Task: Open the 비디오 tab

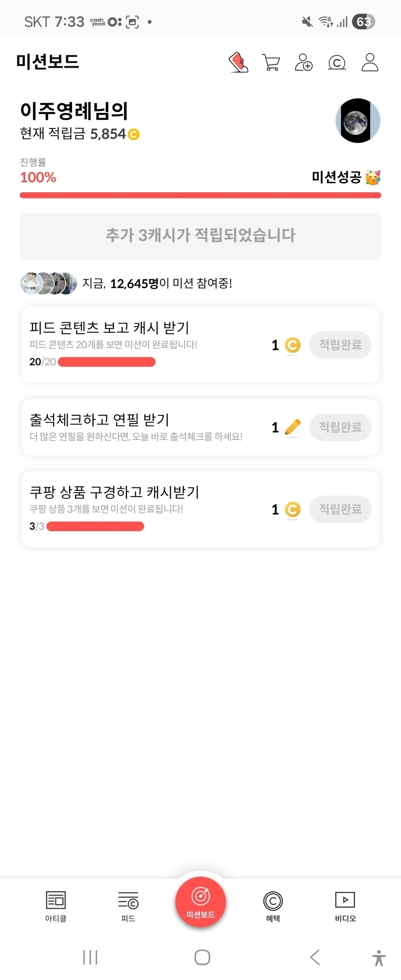Action: [x=345, y=906]
